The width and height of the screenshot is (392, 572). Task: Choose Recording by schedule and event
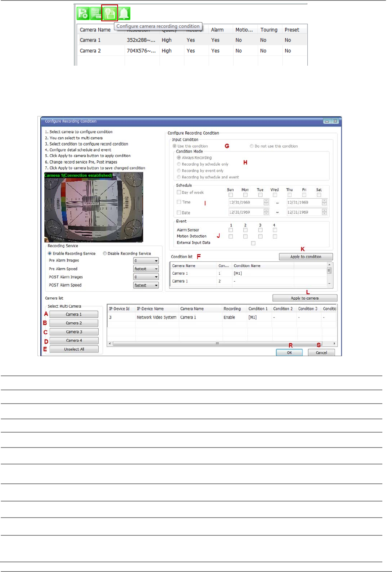(179, 177)
